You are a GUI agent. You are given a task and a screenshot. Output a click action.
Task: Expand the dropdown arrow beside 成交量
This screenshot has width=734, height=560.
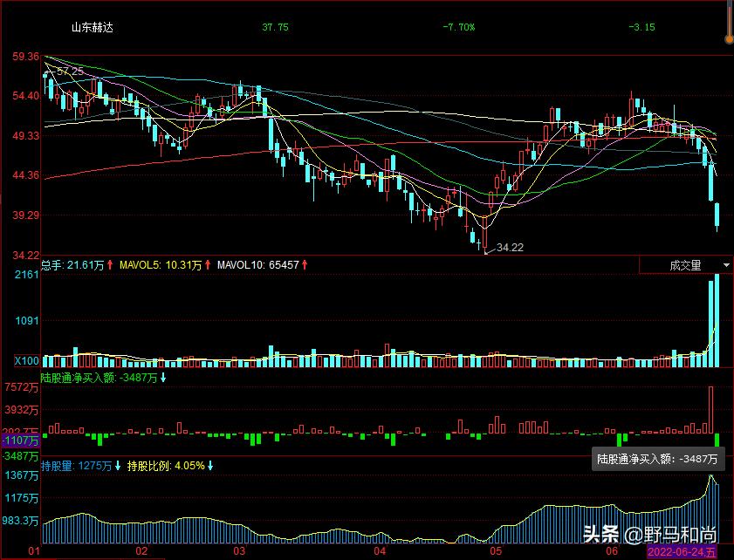tap(725, 265)
